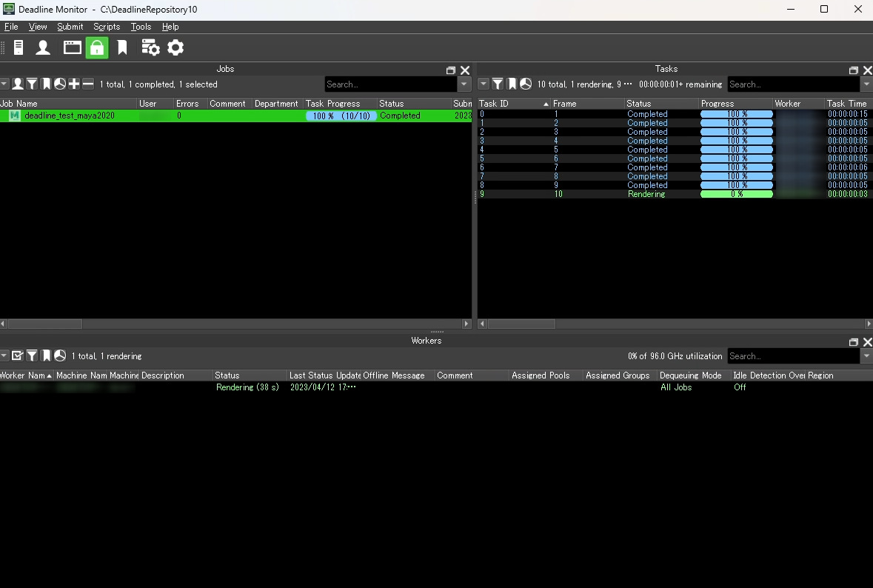Viewport: 873px width, 588px height.
Task: Click the server tower icon in main toolbar
Action: coord(19,48)
